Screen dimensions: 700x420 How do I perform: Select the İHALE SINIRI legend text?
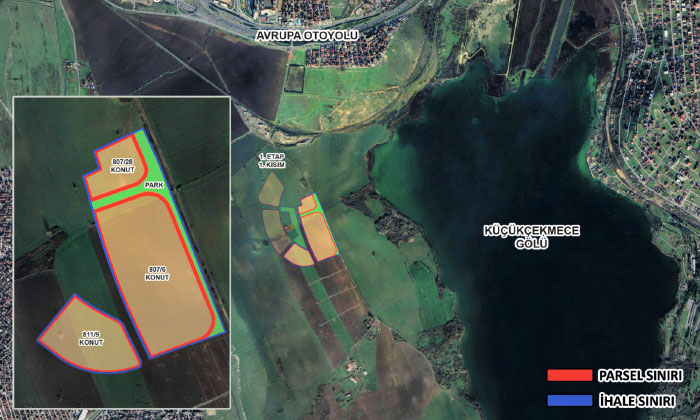pos(639,399)
